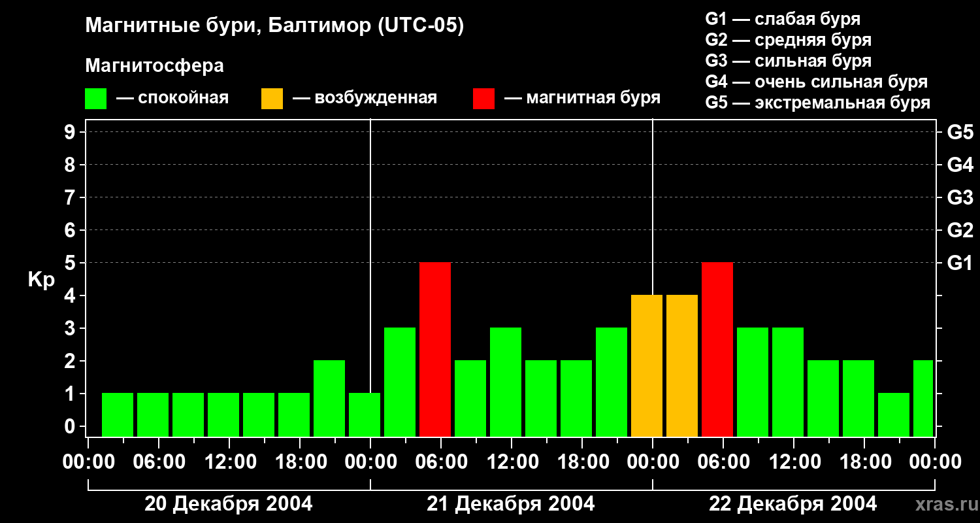980x523 pixels.
Task: Click the '— спокойная' legend text
Action: point(172,98)
